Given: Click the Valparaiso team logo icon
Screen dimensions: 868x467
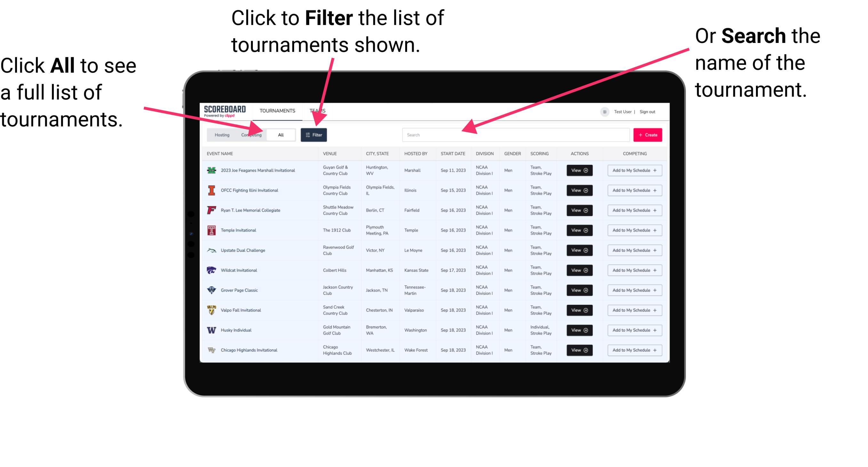Looking at the screenshot, I should pos(212,310).
